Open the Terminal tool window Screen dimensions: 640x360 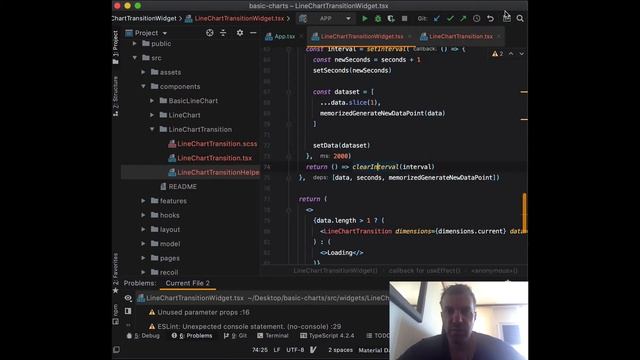273,336
